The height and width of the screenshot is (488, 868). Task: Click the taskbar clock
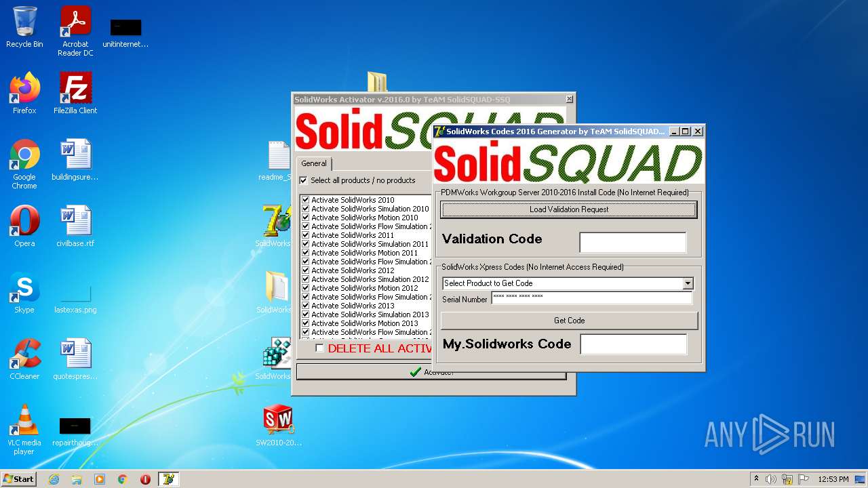click(833, 479)
